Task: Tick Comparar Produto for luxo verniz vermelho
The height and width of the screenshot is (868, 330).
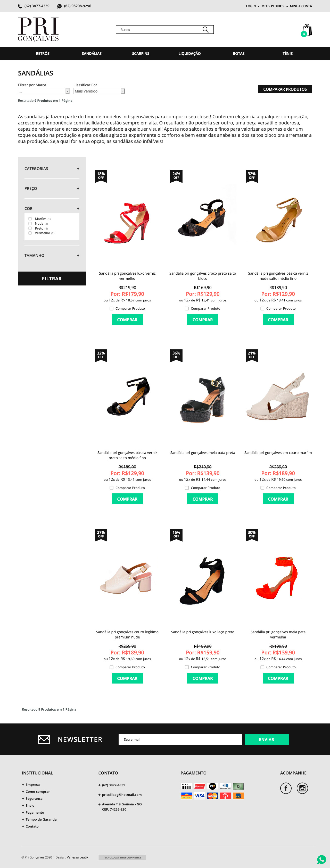Action: pyautogui.click(x=112, y=308)
